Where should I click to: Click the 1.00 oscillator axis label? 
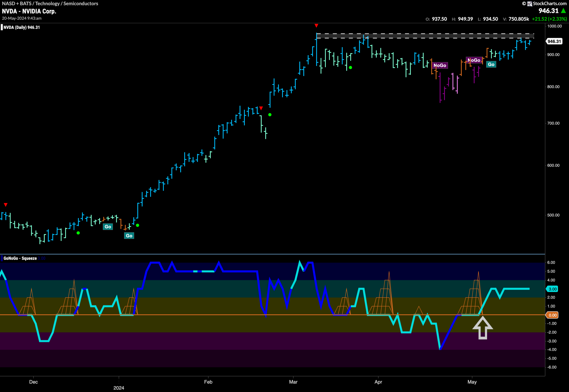coord(551,306)
